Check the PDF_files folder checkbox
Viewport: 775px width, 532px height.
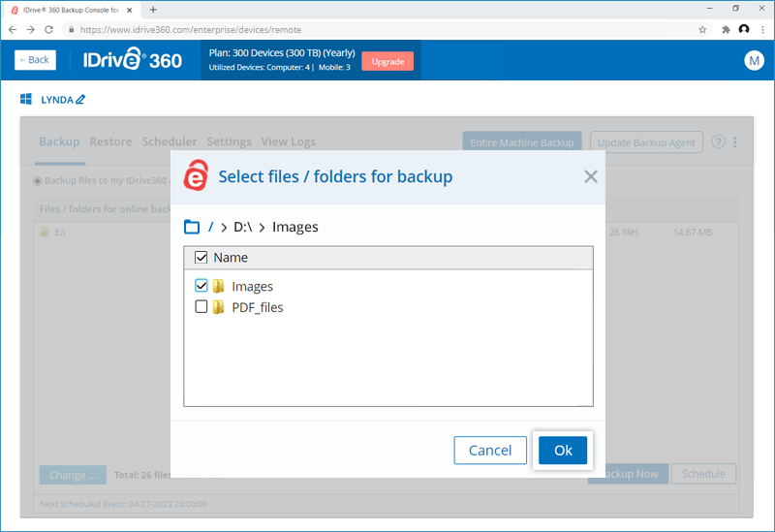pos(201,306)
